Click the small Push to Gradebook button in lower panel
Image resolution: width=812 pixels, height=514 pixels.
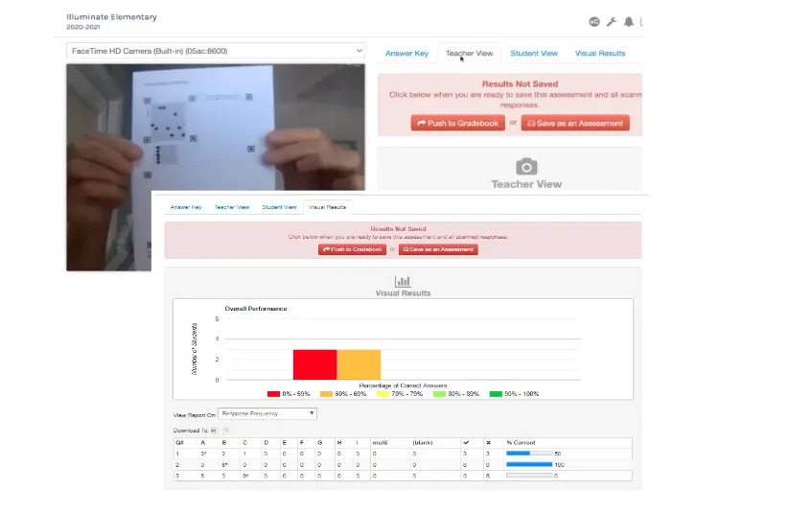pos(352,249)
